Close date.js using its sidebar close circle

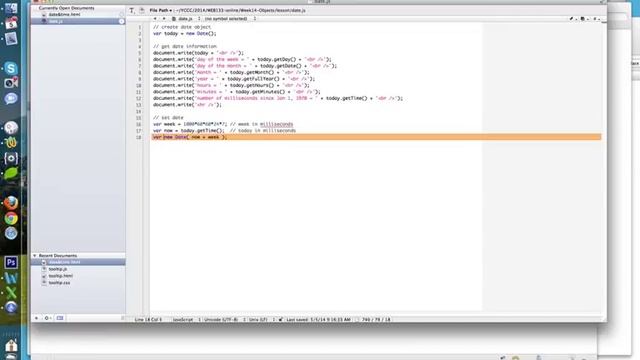122,21
